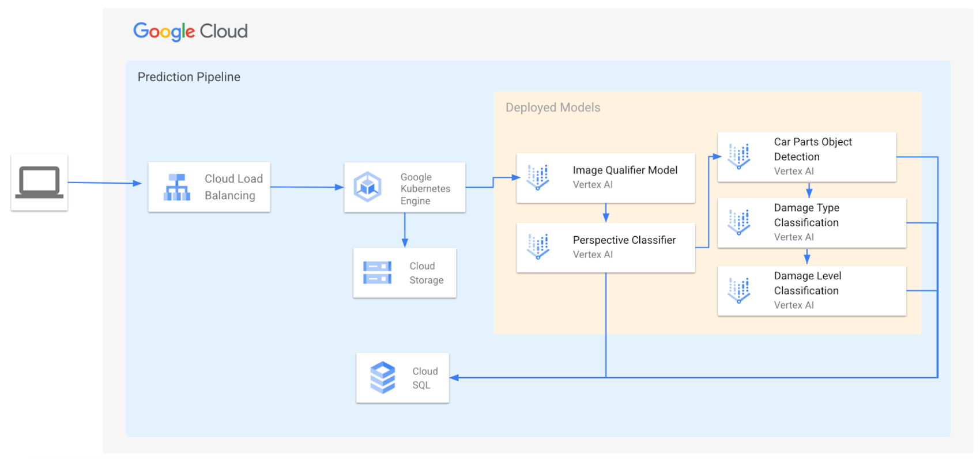Select the Cloud Storage text label
The width and height of the screenshot is (980, 459).
pyautogui.click(x=426, y=273)
